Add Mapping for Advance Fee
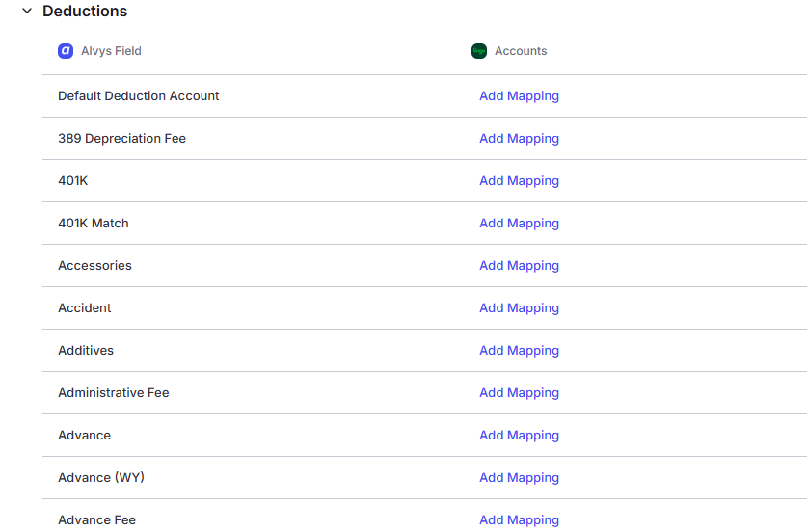Screen dimensions: 807x532 (x=519, y=520)
